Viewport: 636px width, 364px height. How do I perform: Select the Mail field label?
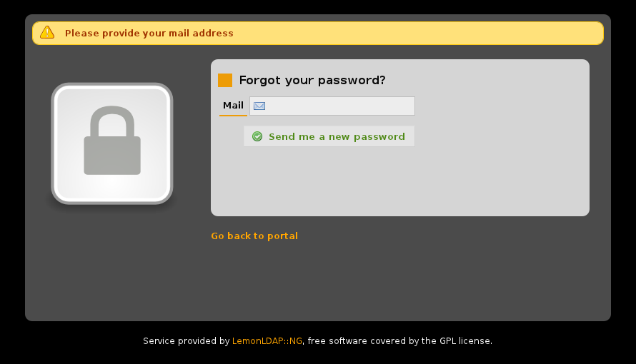pos(233,105)
